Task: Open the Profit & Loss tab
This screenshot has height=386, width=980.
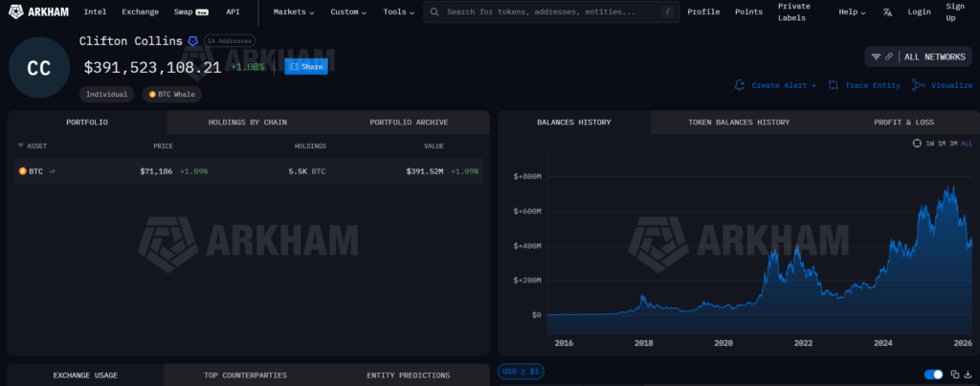Action: (903, 123)
